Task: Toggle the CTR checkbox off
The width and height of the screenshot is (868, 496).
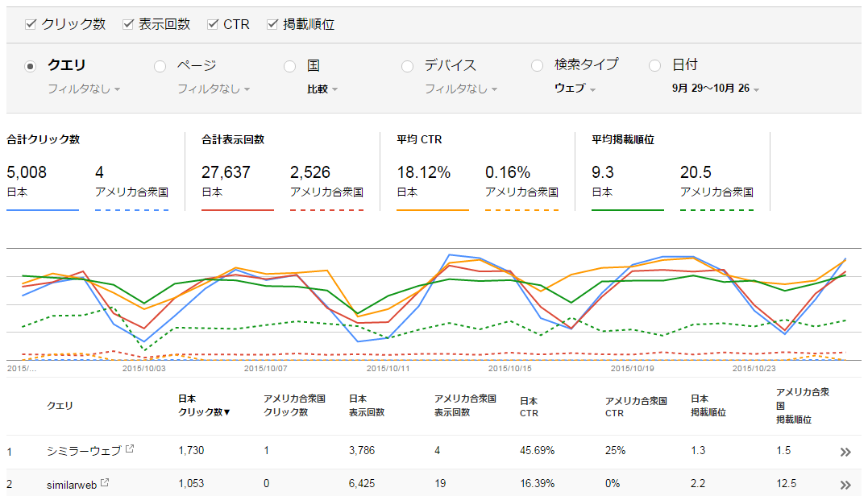Action: click(x=210, y=24)
